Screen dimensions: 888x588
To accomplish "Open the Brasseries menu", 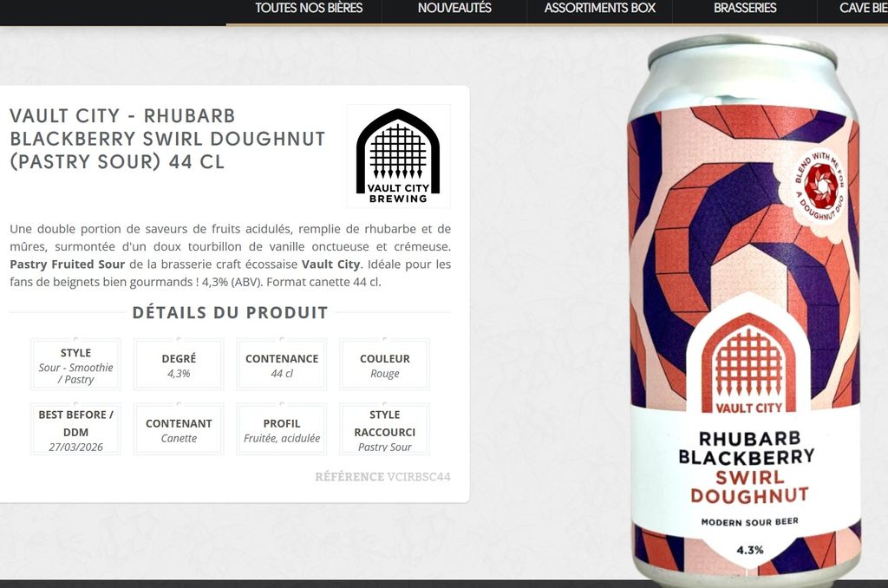I will (x=745, y=9).
